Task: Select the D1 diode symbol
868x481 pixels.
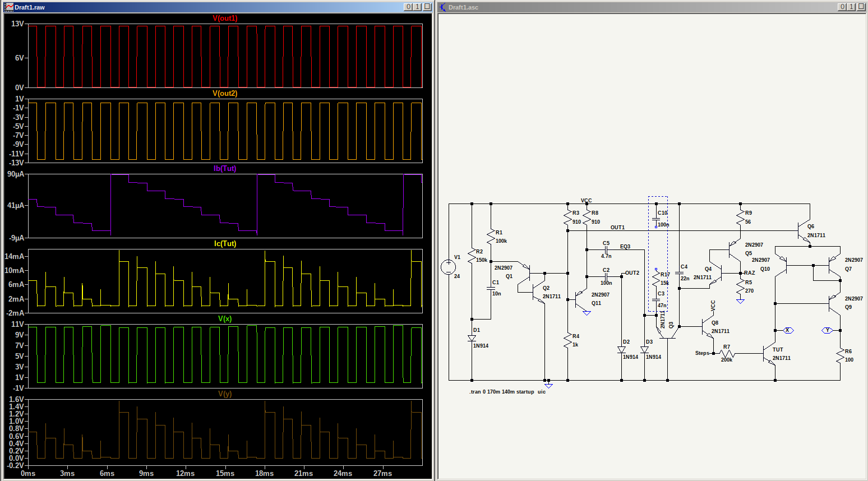Action: (x=472, y=338)
